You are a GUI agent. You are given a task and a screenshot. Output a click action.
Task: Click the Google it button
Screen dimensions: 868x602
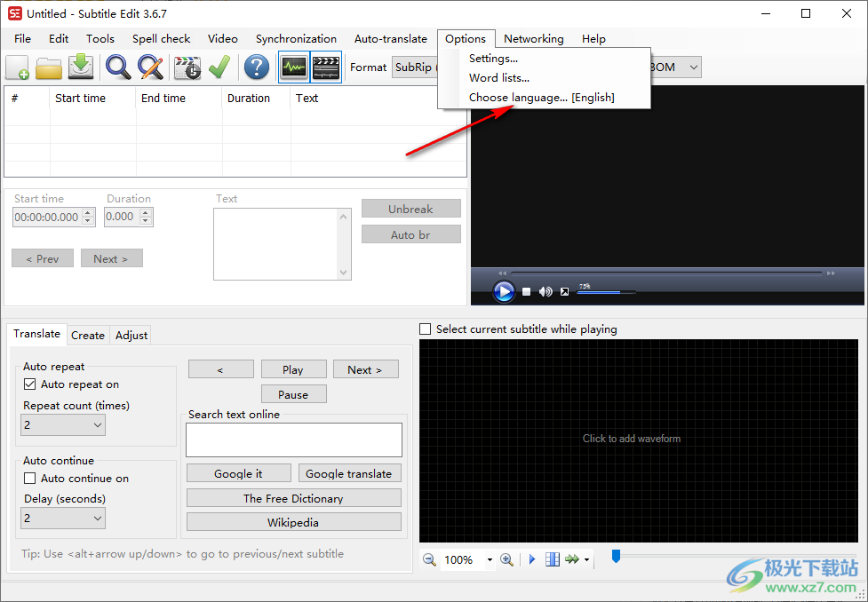tap(239, 473)
